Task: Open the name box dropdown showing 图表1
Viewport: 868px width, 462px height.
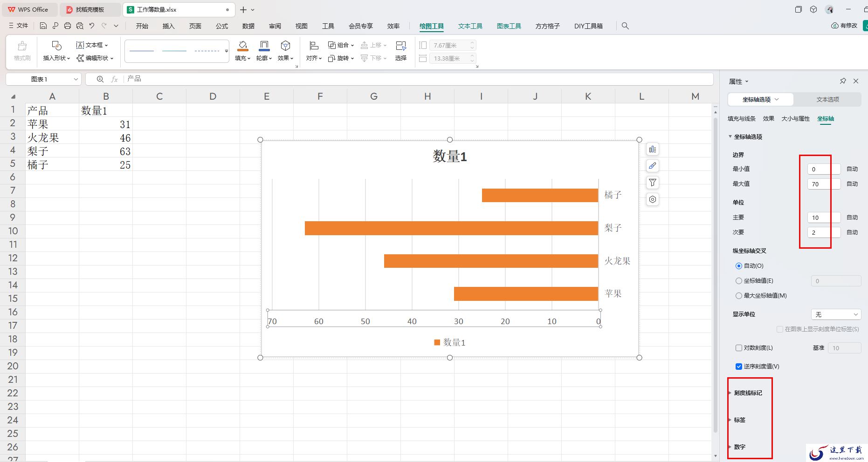Action: (76, 79)
